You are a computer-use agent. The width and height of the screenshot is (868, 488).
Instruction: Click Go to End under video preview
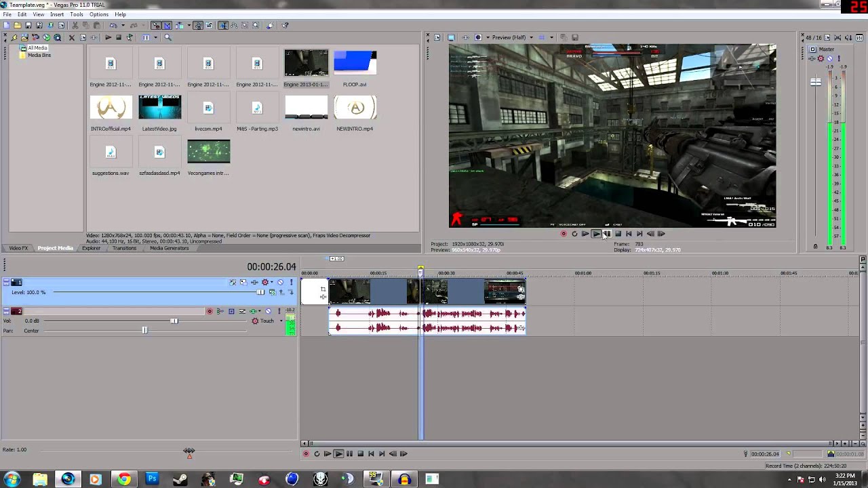(x=639, y=234)
